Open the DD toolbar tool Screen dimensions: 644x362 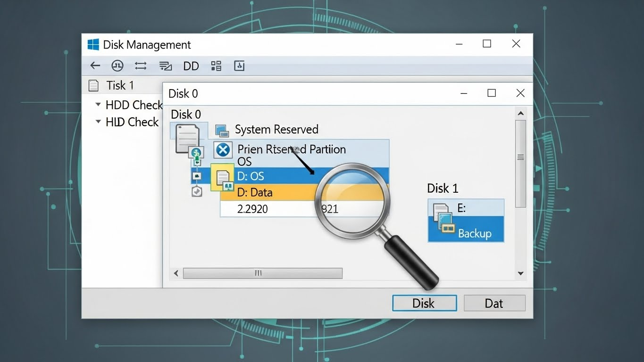tap(191, 66)
